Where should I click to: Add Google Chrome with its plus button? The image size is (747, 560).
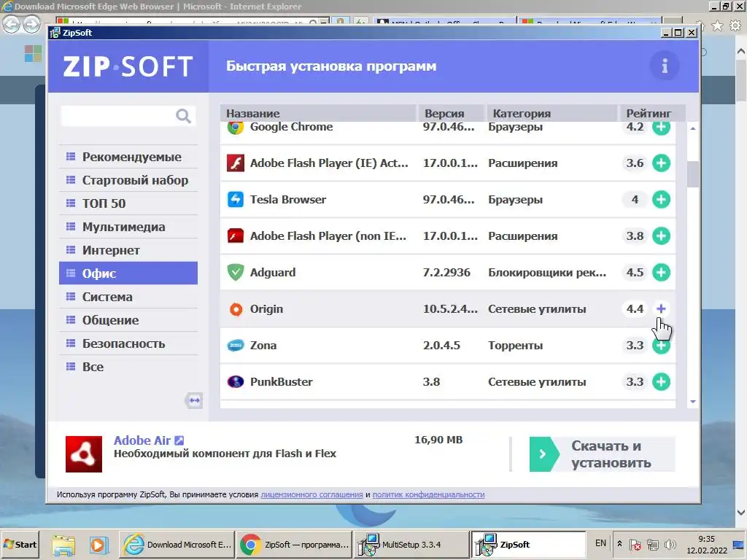click(x=661, y=128)
